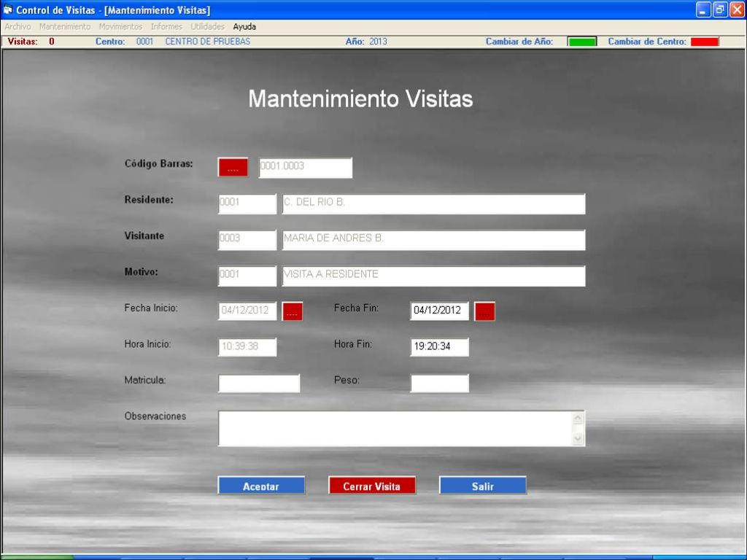
Task: Click the application icon in the title bar
Action: [8, 9]
